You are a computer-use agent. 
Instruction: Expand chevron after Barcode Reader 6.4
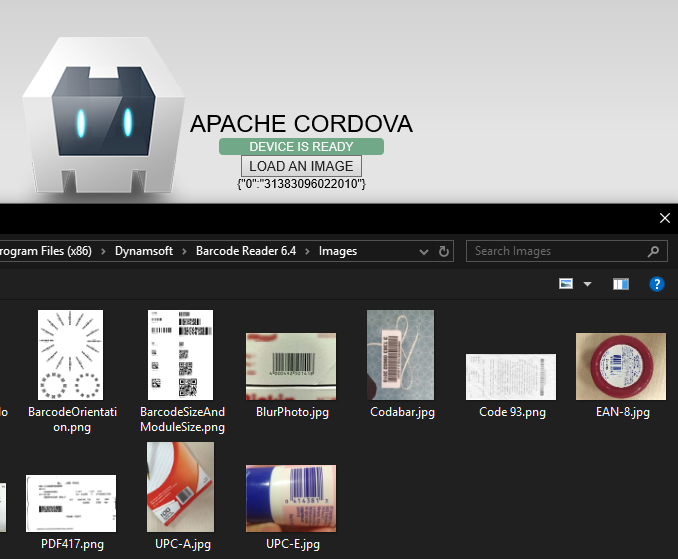pyautogui.click(x=307, y=251)
